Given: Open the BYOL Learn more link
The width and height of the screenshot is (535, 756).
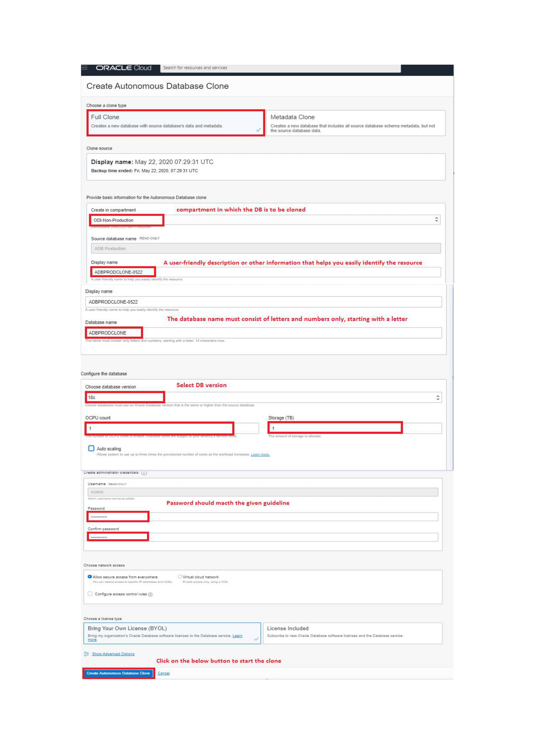Looking at the screenshot, I should pos(237,636).
